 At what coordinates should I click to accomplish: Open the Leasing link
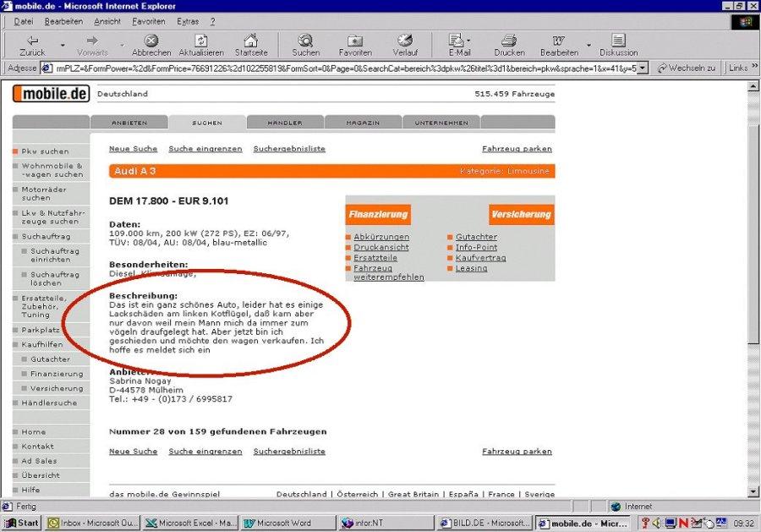click(471, 268)
